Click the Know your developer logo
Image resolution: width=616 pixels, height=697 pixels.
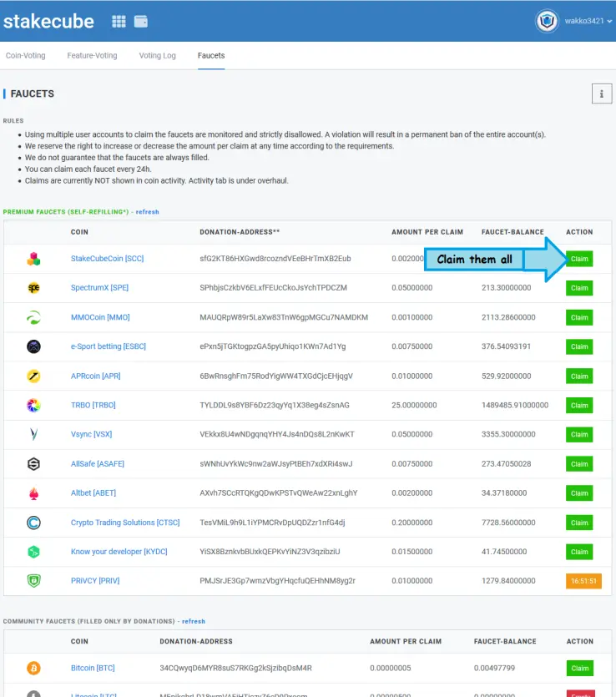[x=33, y=552]
